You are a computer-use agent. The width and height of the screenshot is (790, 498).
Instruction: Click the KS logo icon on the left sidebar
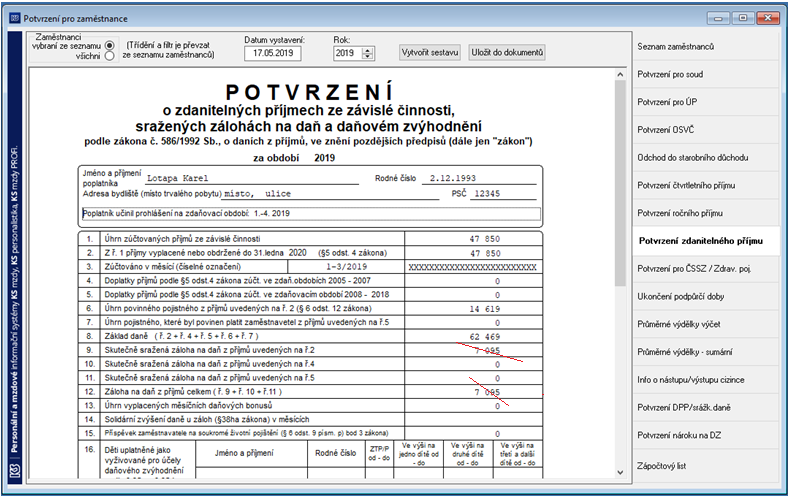pos(15,471)
